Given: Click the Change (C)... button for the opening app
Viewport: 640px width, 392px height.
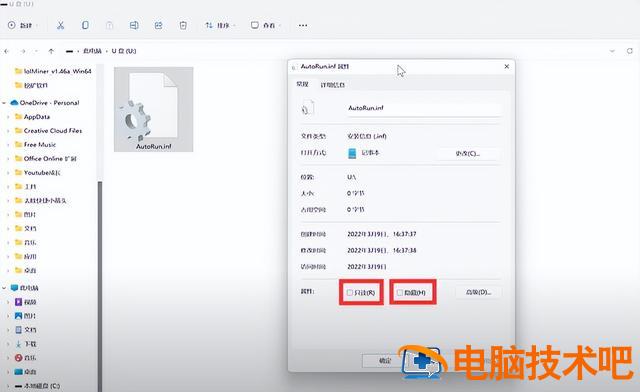Looking at the screenshot, I should 468,154.
